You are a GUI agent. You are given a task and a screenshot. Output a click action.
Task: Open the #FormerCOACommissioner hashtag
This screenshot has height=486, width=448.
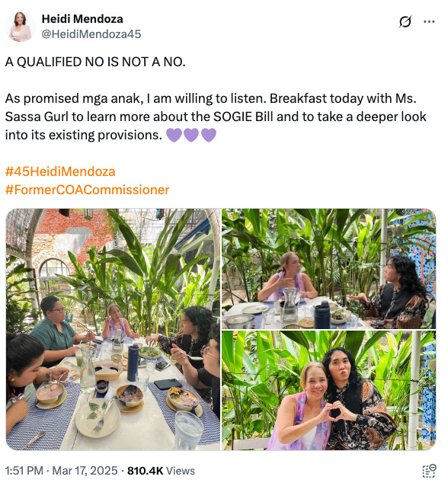point(87,190)
